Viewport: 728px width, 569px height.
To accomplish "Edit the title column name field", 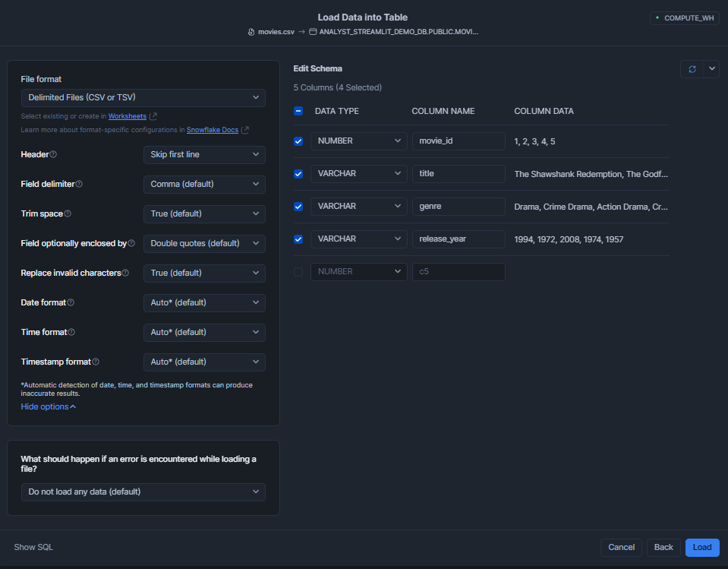I will [x=459, y=173].
